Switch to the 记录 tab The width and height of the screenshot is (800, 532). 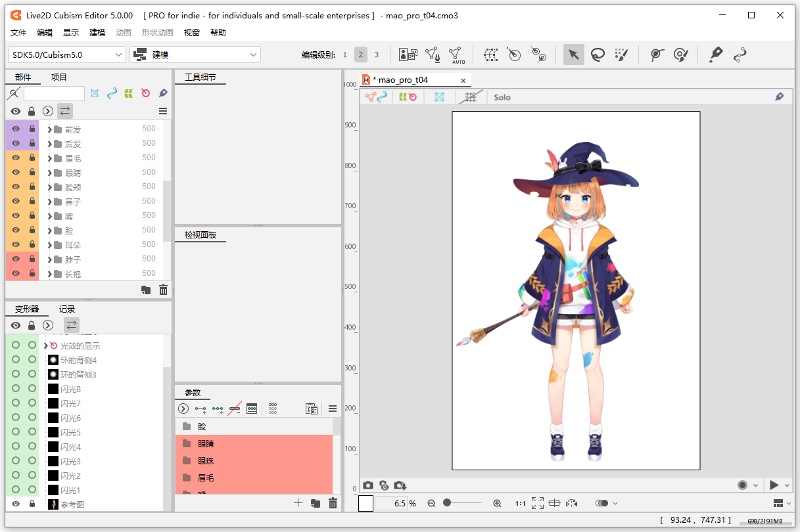click(x=67, y=309)
